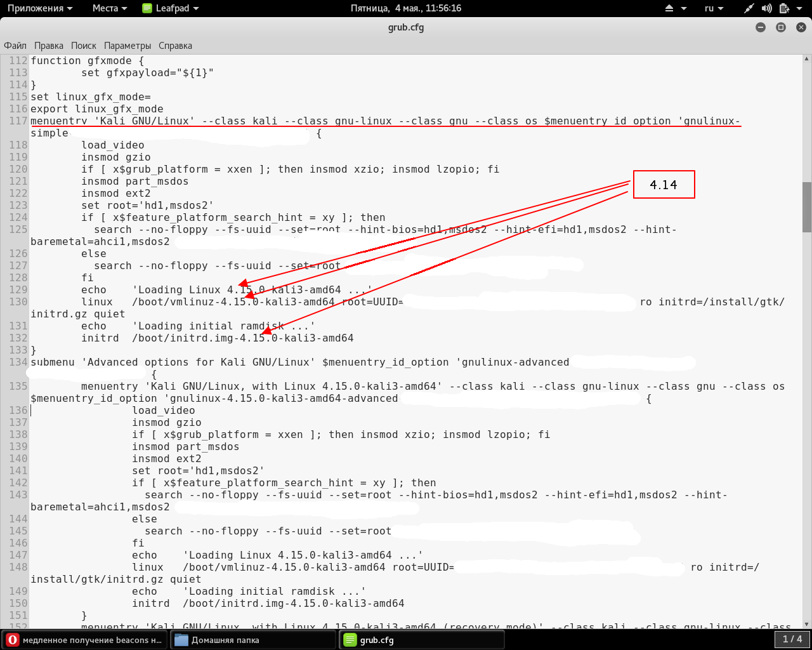Click 'insmod ext2' on line 140
812x650 pixels.
point(167,459)
